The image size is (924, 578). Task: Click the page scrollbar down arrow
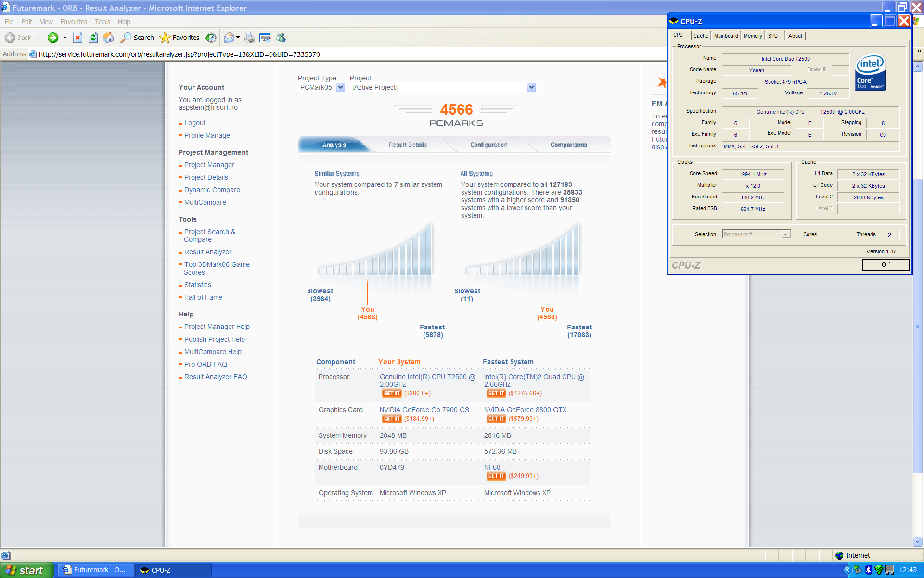point(918,541)
